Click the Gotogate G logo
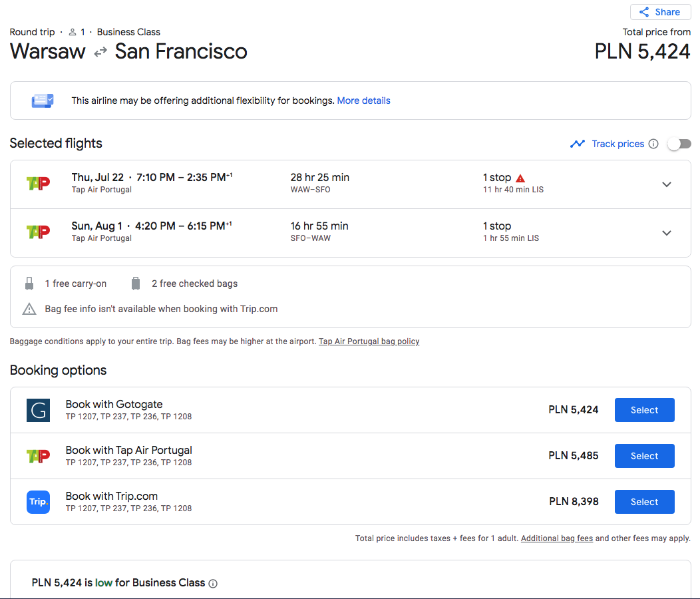 tap(39, 410)
